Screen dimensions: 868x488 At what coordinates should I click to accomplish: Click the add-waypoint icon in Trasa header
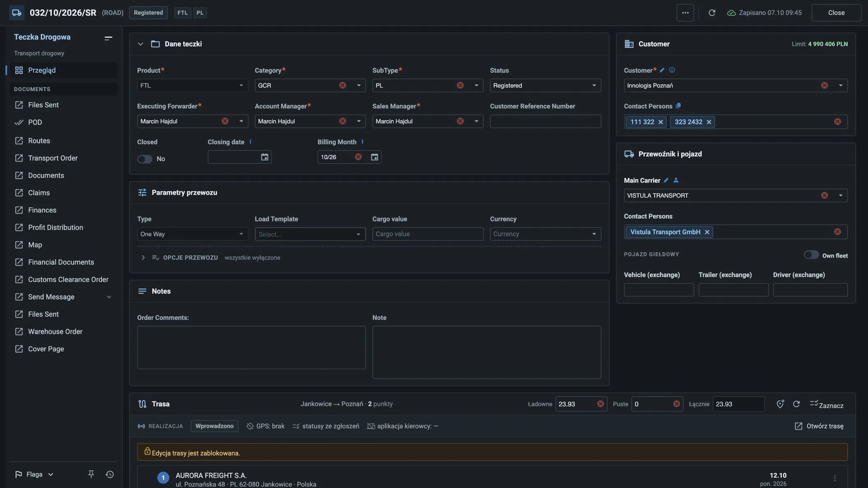[780, 404]
